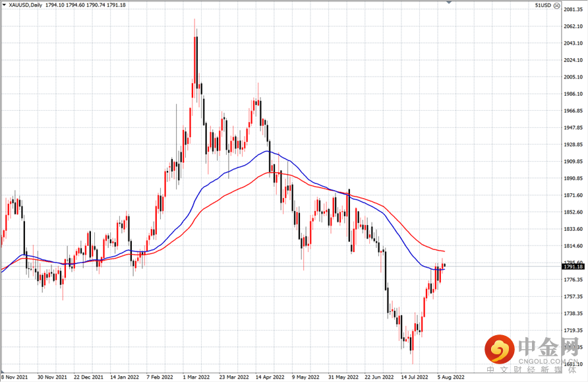Click the closing price value 1791.18 in header
Image resolution: width=588 pixels, height=382 pixels.
click(x=116, y=5)
